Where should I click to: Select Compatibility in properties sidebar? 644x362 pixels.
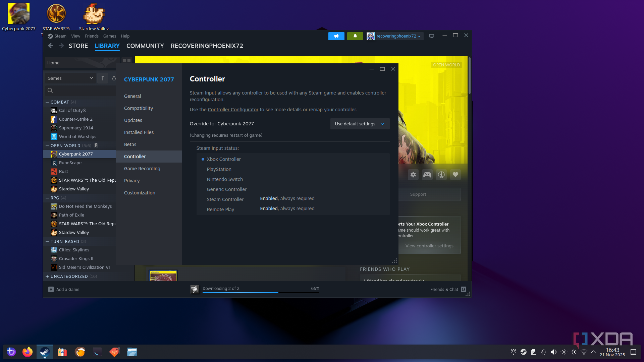tap(149, 108)
